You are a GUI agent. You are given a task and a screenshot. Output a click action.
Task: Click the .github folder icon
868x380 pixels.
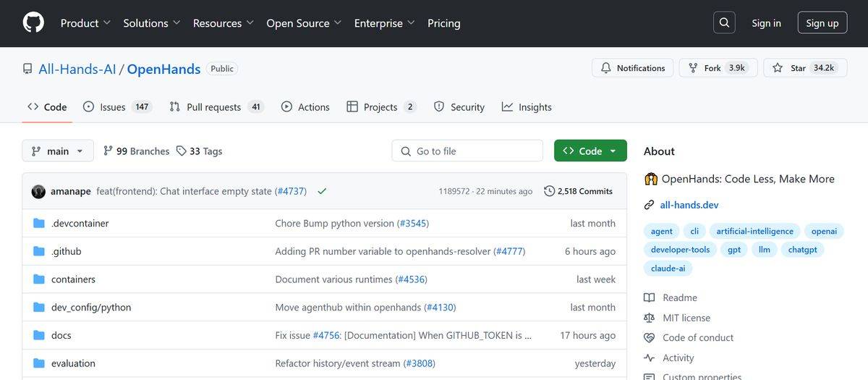(39, 251)
